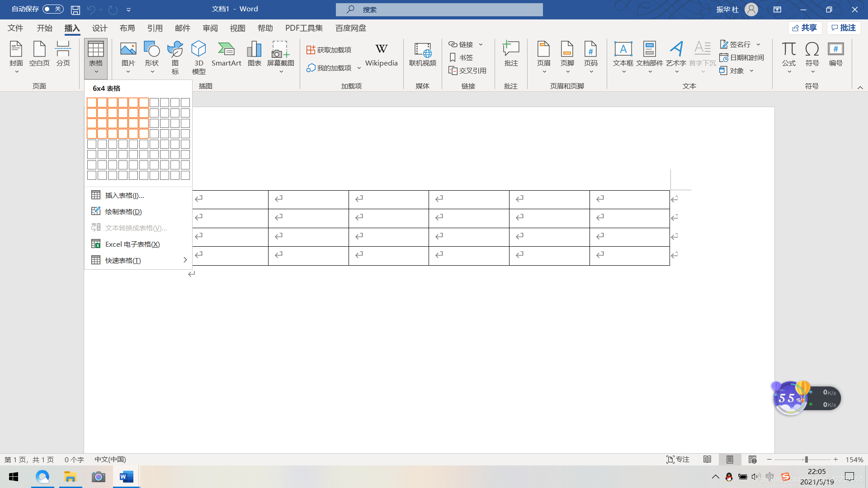The image size is (868, 488).
Task: Collapse the ribbon with the chevron
Action: pos(860,87)
